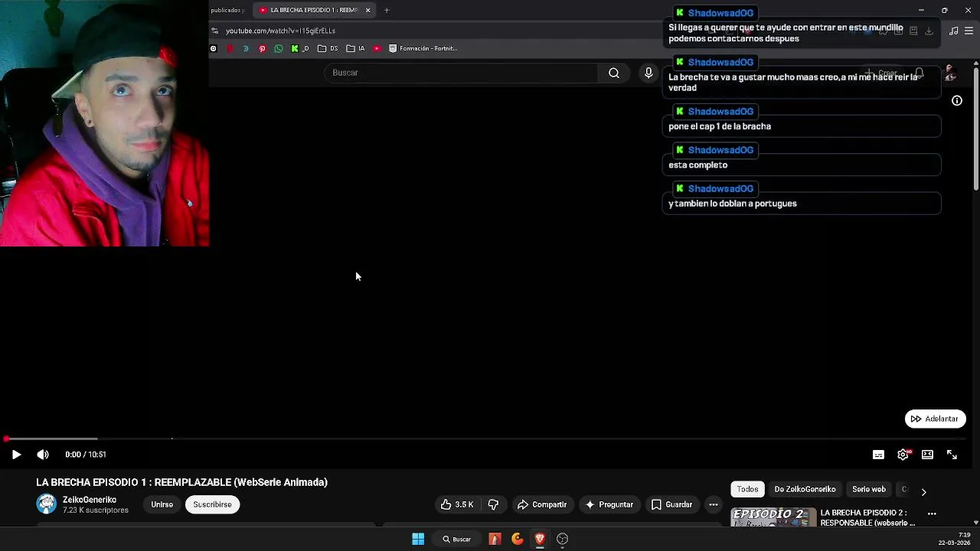Switch to the publicados browser tab

coord(227,10)
